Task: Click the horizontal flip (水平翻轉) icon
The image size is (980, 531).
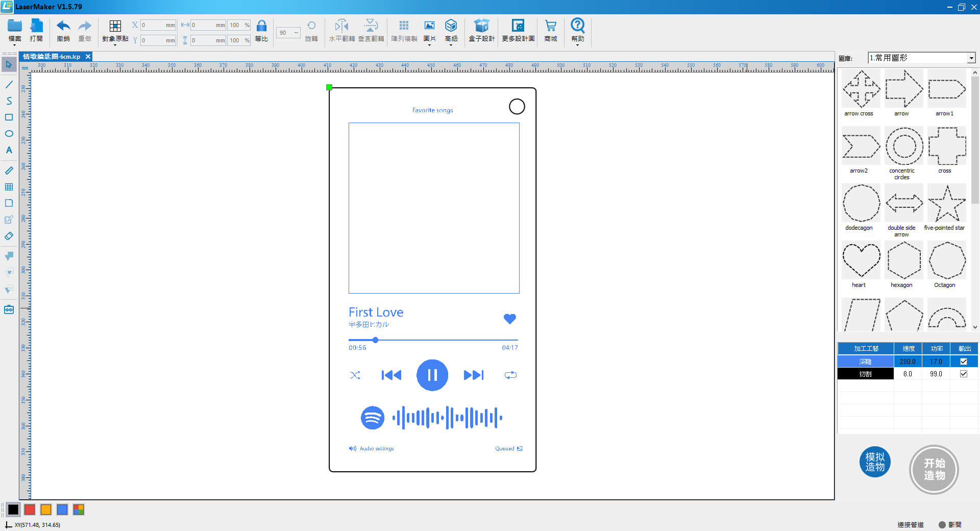Action: 341,26
